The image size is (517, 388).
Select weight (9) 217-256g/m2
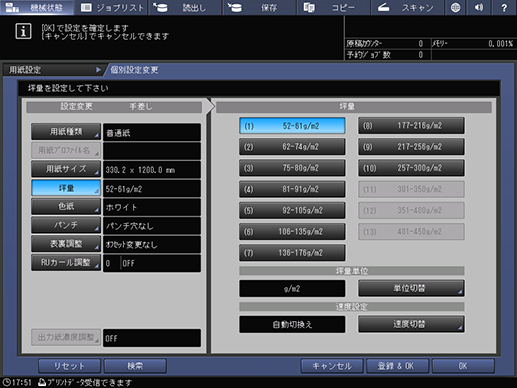coord(411,147)
